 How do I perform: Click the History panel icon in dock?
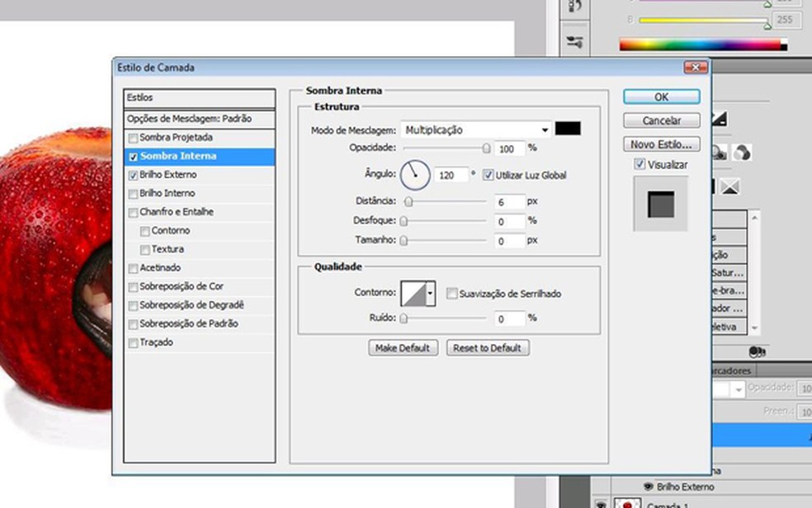575,7
